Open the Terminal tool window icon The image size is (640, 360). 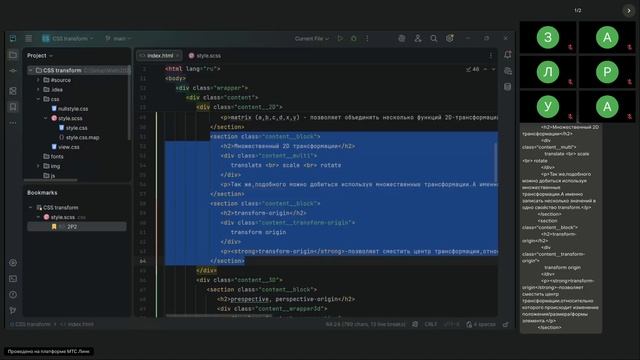(x=13, y=279)
